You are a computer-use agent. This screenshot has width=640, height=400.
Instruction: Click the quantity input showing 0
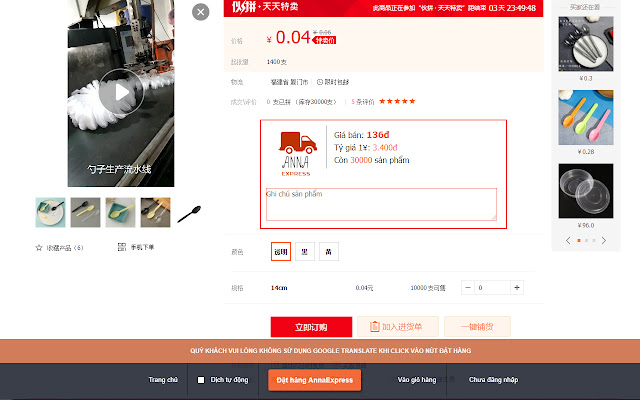[x=492, y=288]
